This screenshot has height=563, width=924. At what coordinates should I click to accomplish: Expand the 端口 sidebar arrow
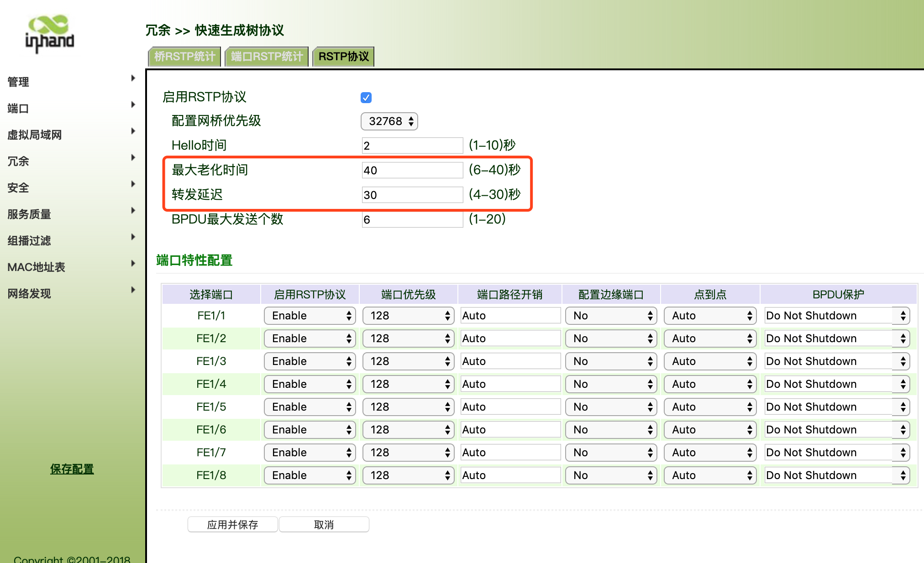[x=133, y=104]
